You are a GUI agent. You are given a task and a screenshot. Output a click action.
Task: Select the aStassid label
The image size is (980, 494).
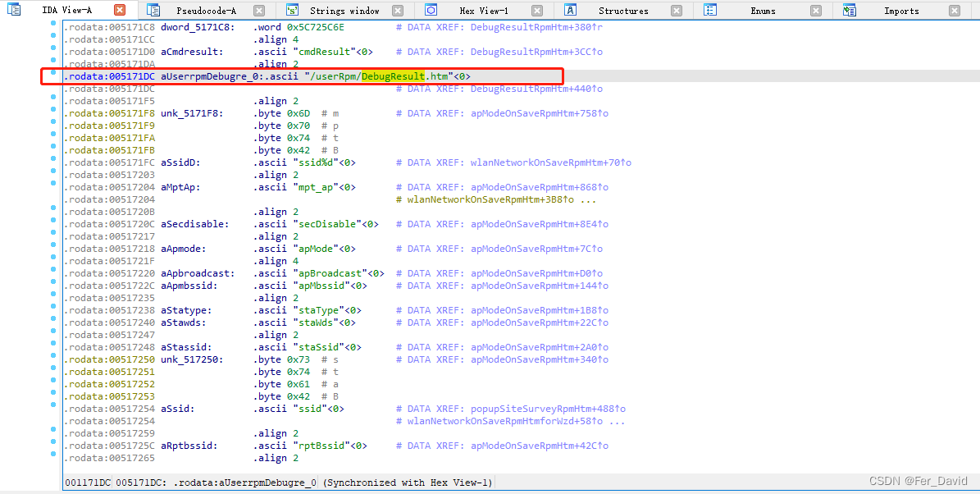(x=186, y=347)
